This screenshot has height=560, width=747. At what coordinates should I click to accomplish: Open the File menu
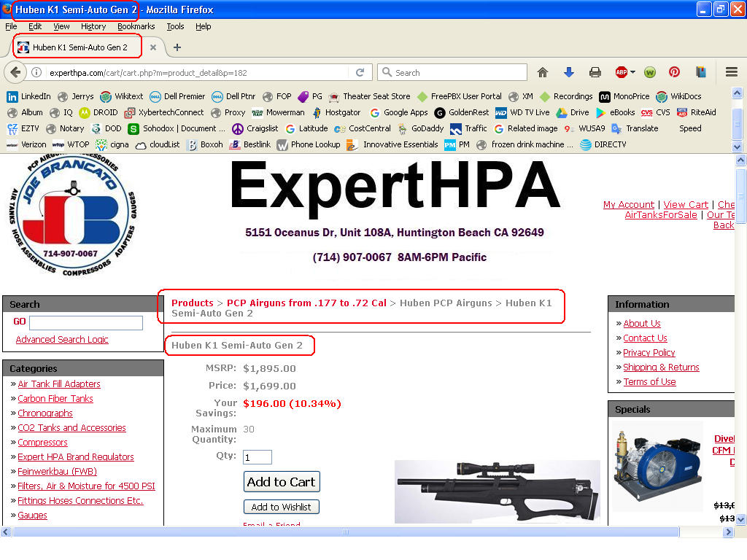pos(11,27)
